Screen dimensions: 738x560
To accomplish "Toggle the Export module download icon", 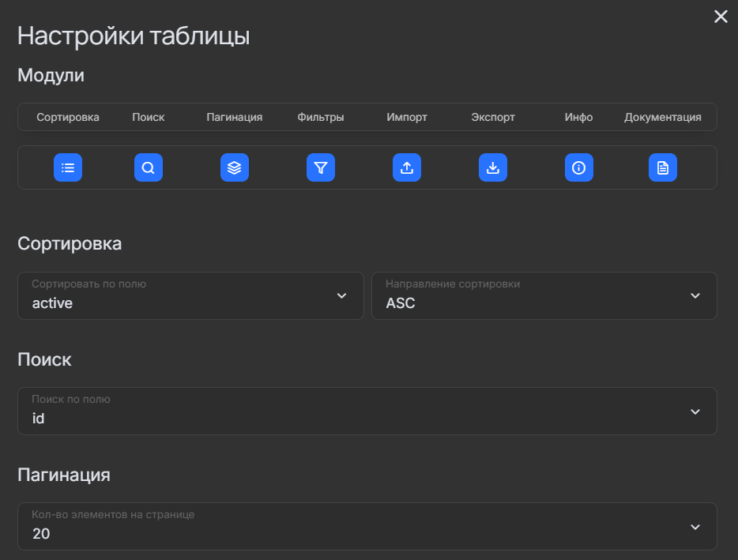I will pyautogui.click(x=493, y=167).
